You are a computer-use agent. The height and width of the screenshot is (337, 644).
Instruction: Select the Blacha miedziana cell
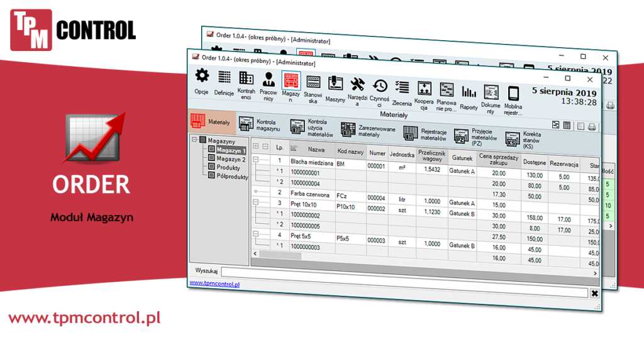[312, 162]
